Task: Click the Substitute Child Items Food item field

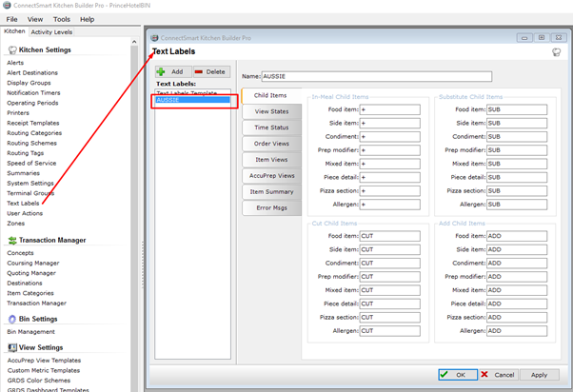Action: pos(517,109)
